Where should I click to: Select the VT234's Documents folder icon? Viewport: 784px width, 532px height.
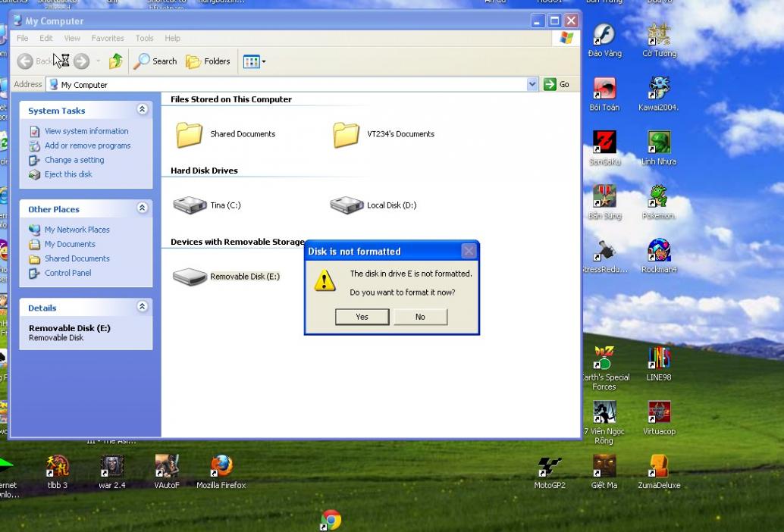click(x=347, y=134)
